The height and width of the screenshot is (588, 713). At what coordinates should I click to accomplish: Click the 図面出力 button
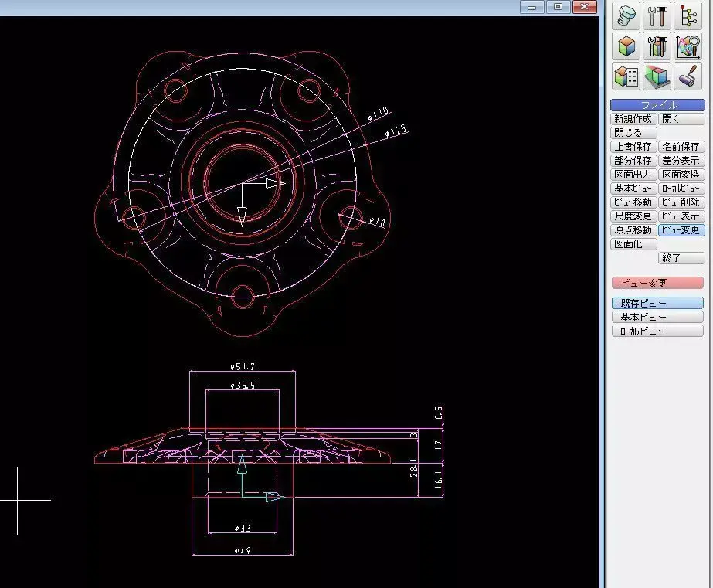click(633, 175)
